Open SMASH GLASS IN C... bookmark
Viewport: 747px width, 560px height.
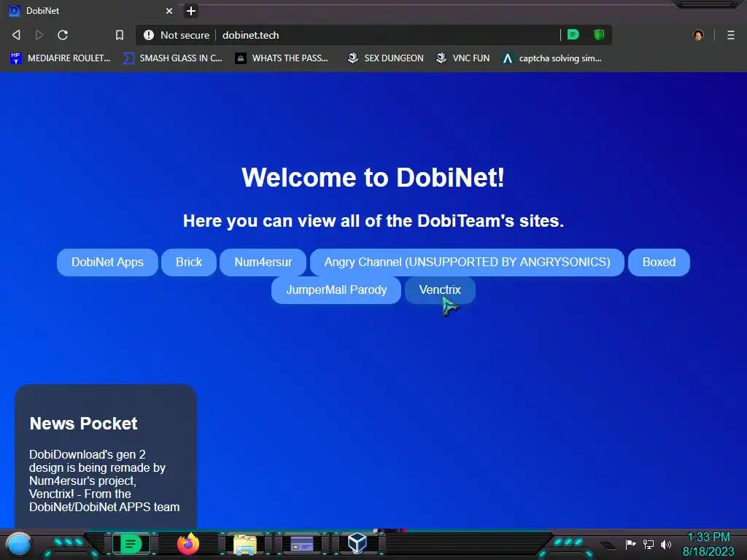pyautogui.click(x=172, y=58)
